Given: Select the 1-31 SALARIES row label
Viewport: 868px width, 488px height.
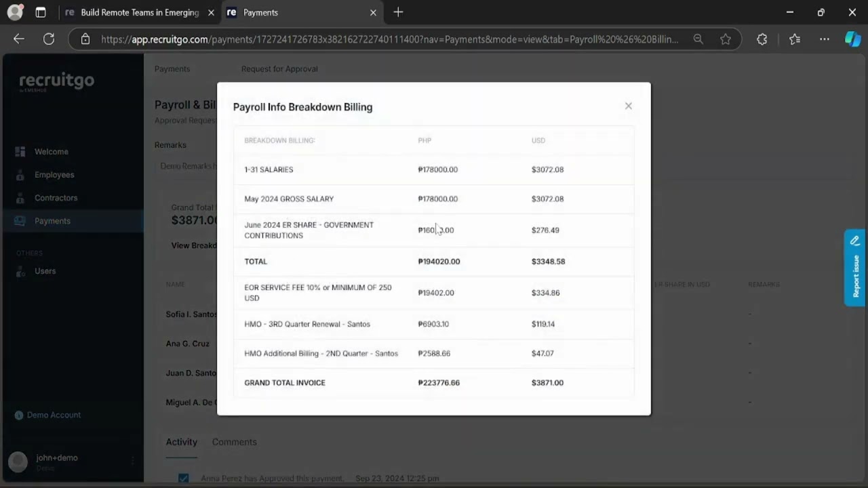Looking at the screenshot, I should point(269,169).
